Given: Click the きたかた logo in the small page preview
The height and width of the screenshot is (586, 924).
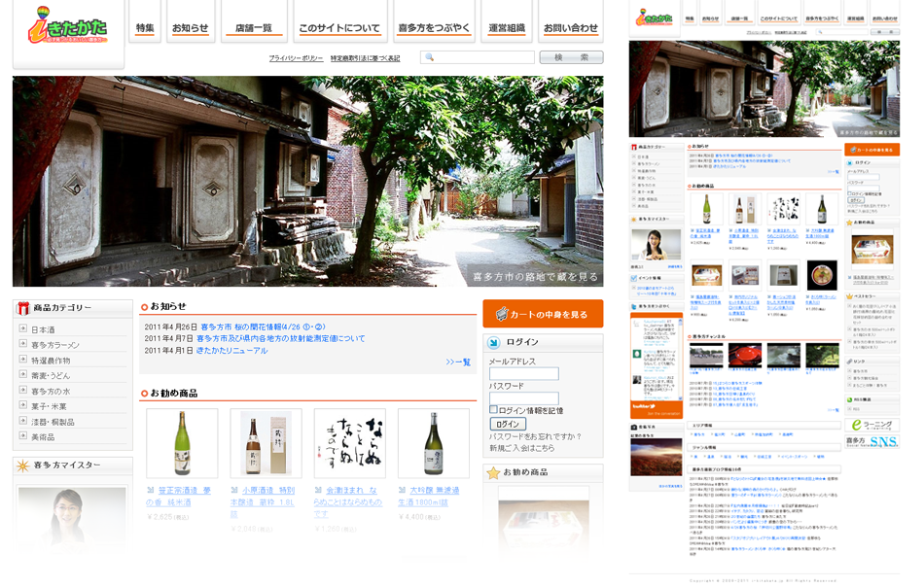Looking at the screenshot, I should tap(655, 17).
